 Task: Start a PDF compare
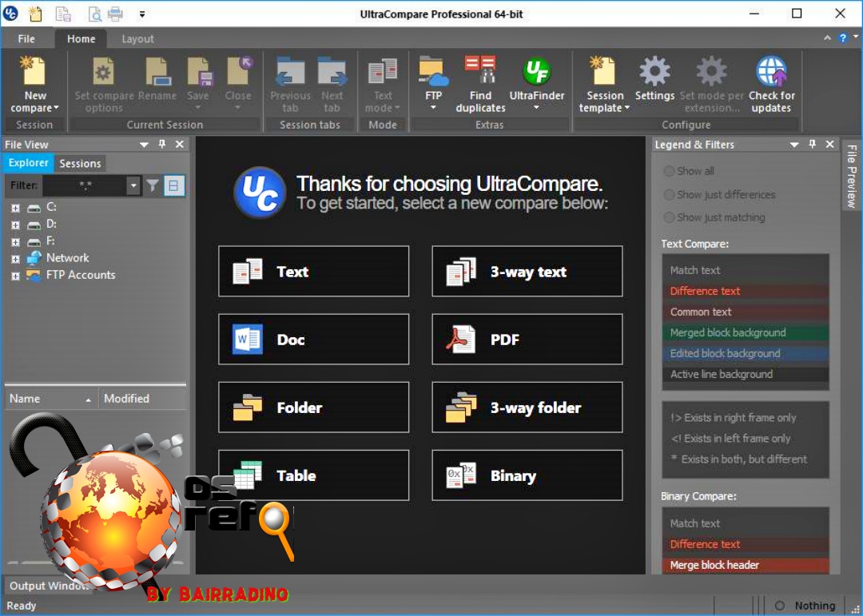click(527, 339)
